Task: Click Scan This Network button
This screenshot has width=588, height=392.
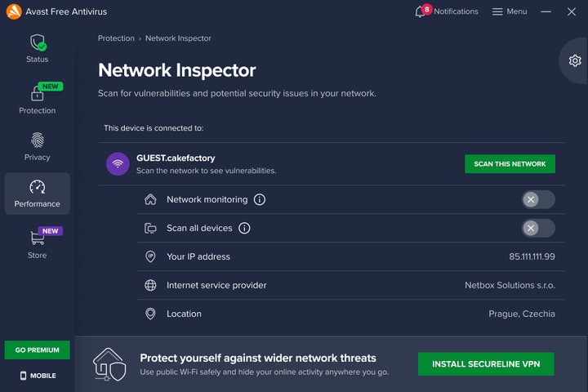Action: click(x=510, y=164)
